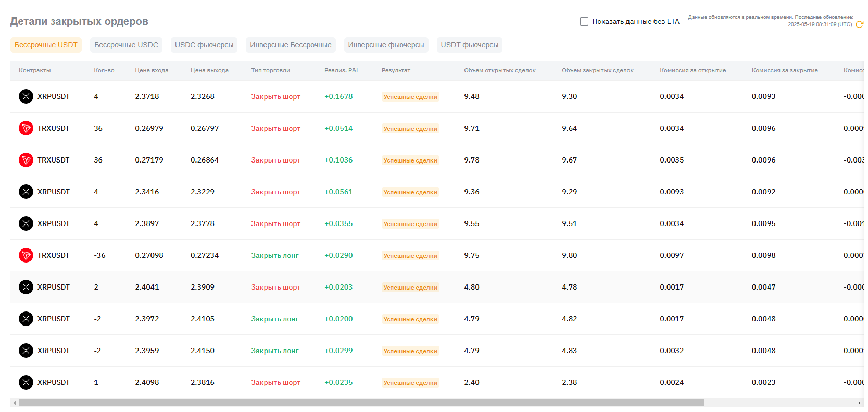Open the 'USDT фьючерсы' tab

point(469,45)
